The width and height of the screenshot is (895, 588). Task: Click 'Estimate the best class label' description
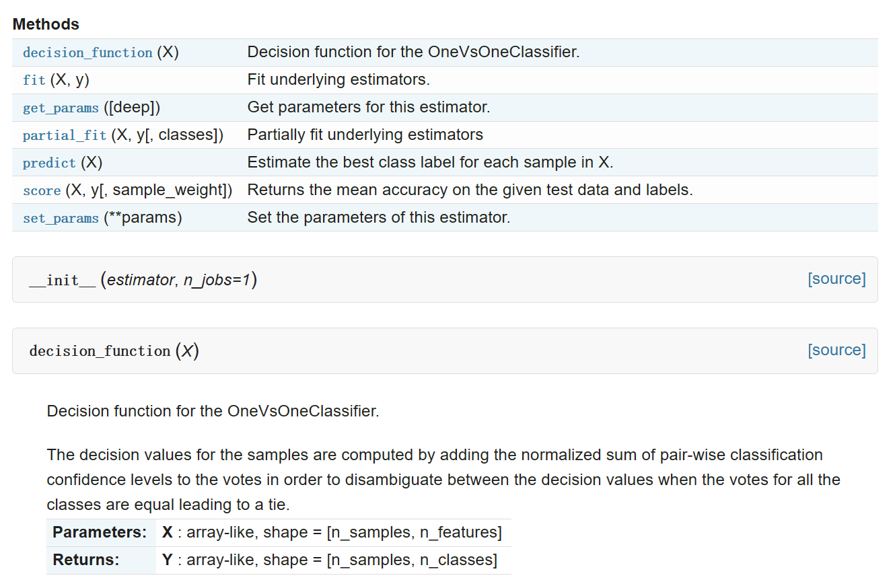point(430,162)
